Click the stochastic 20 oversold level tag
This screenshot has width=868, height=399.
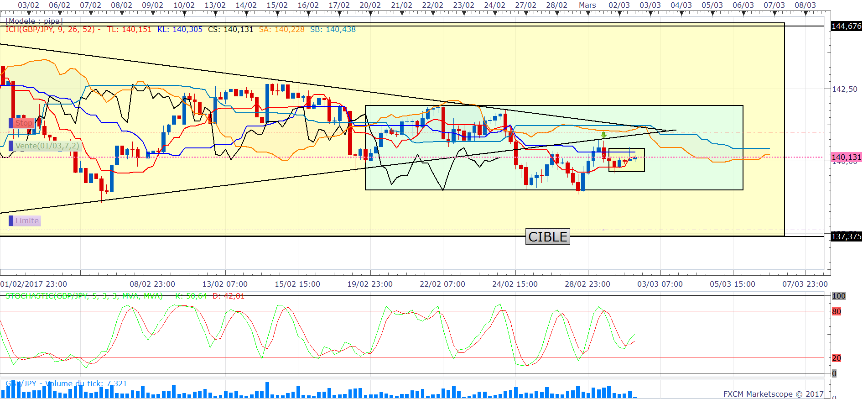tap(836, 358)
